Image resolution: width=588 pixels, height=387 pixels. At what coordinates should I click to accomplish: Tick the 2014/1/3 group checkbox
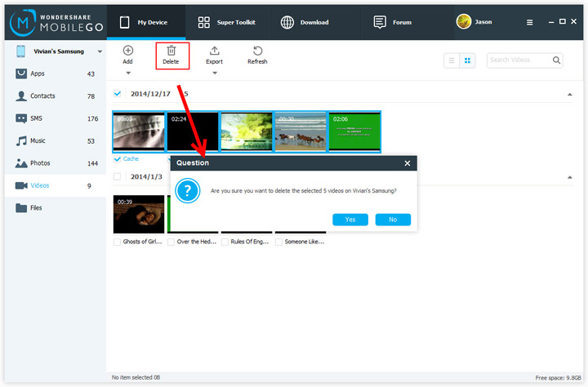coord(118,176)
